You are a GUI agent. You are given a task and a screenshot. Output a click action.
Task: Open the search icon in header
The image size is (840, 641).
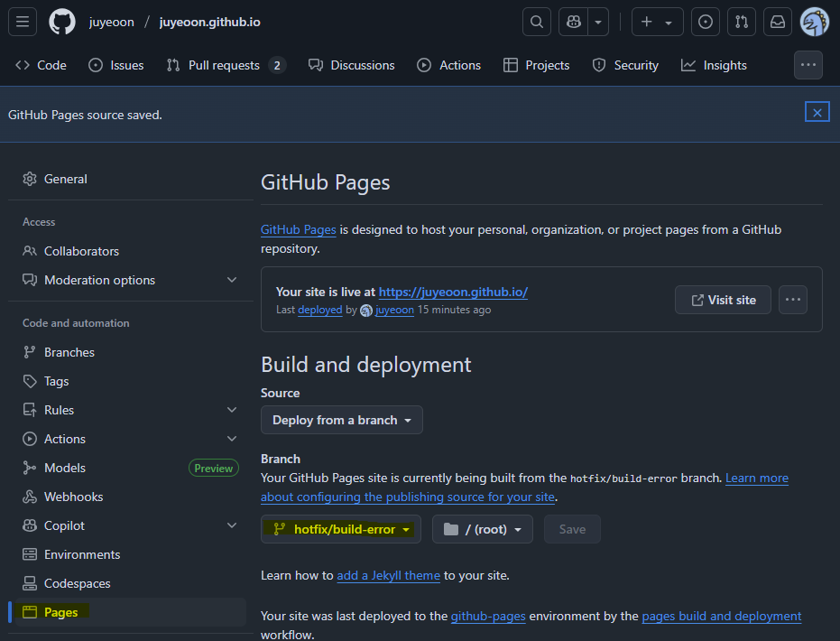(x=537, y=22)
